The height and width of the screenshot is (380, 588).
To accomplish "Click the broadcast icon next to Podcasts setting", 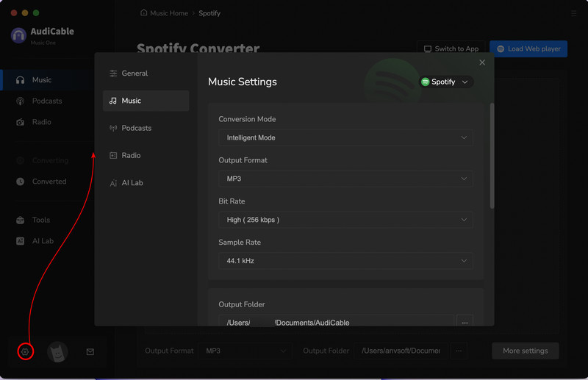I will pyautogui.click(x=113, y=129).
